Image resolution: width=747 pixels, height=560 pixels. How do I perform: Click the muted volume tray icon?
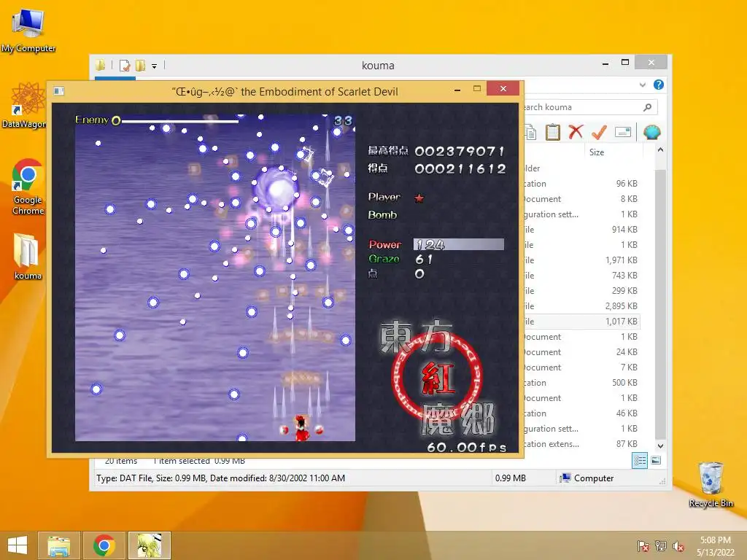(x=678, y=546)
